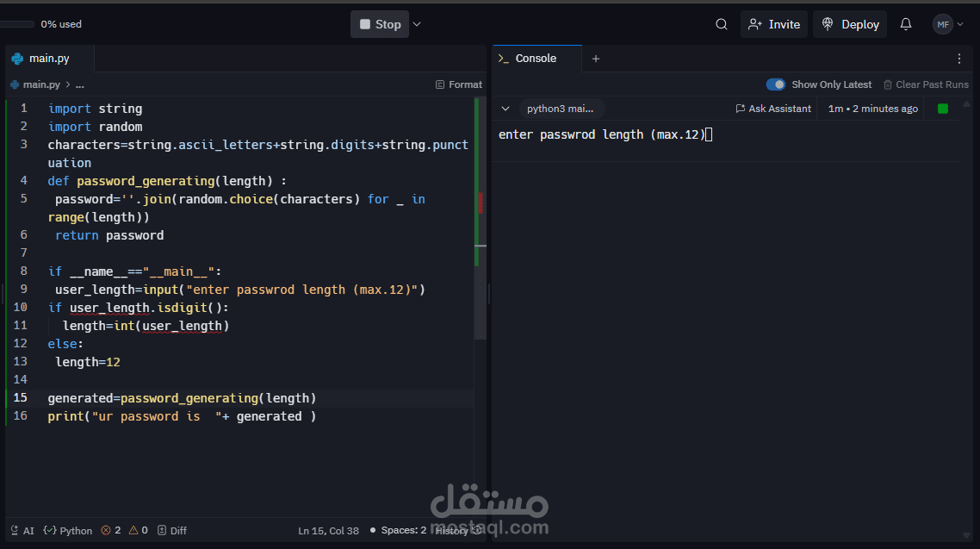Click the return password line
The height and width of the screenshot is (549, 980).
tap(109, 236)
